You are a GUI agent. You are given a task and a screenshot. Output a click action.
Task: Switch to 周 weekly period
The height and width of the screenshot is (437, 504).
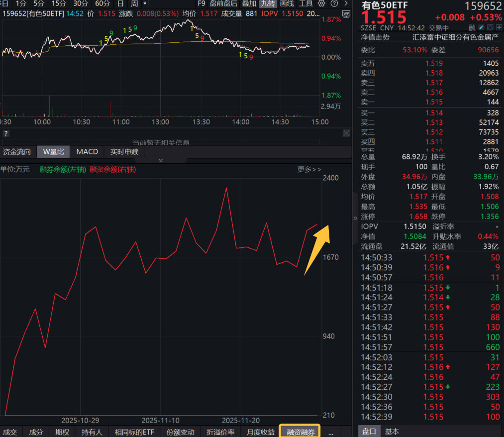click(x=134, y=3)
